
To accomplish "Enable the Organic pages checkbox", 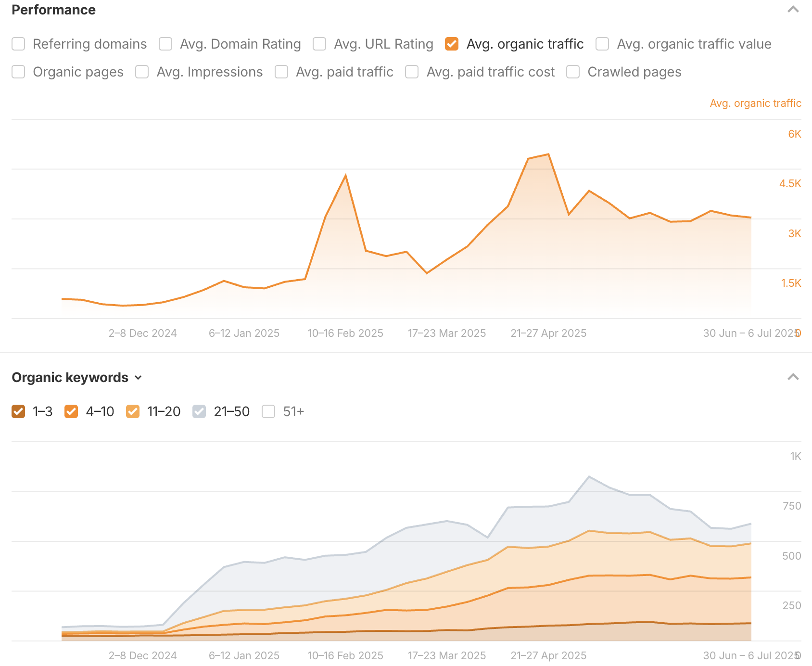I will [18, 72].
